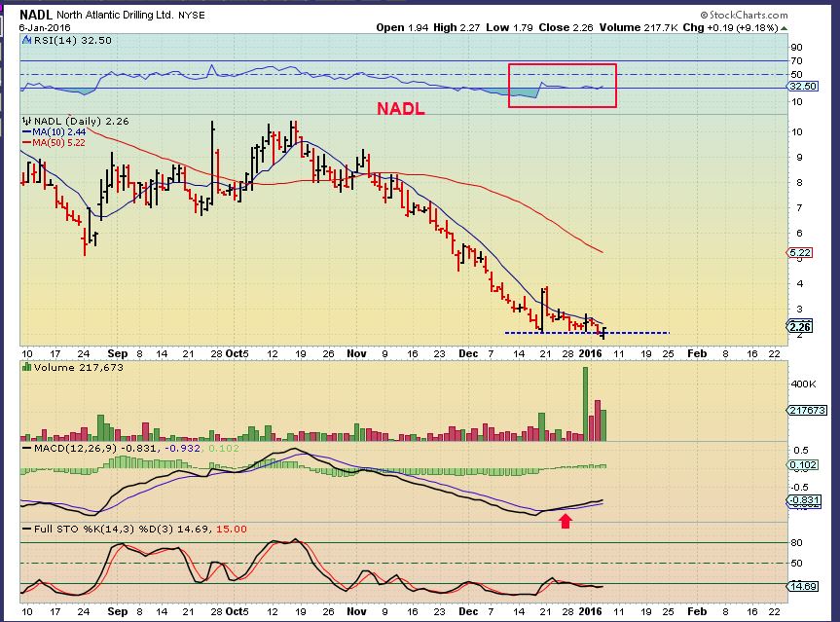Click the 0.102 histogram tag on the MACD axis
Screen dimensions: 840x622
(x=803, y=465)
